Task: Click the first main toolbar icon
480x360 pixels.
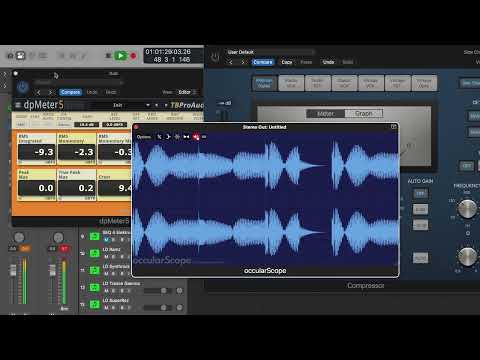Action: tap(10, 56)
